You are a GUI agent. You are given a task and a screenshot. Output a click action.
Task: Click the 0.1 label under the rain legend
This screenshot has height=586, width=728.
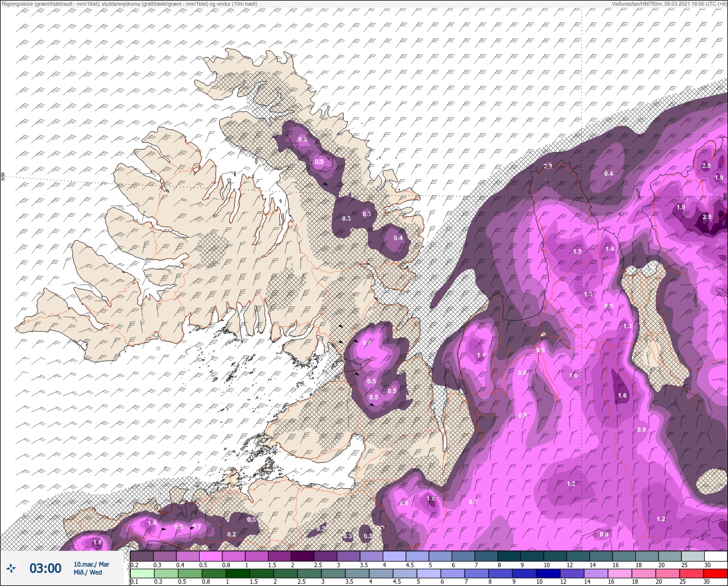134,582
